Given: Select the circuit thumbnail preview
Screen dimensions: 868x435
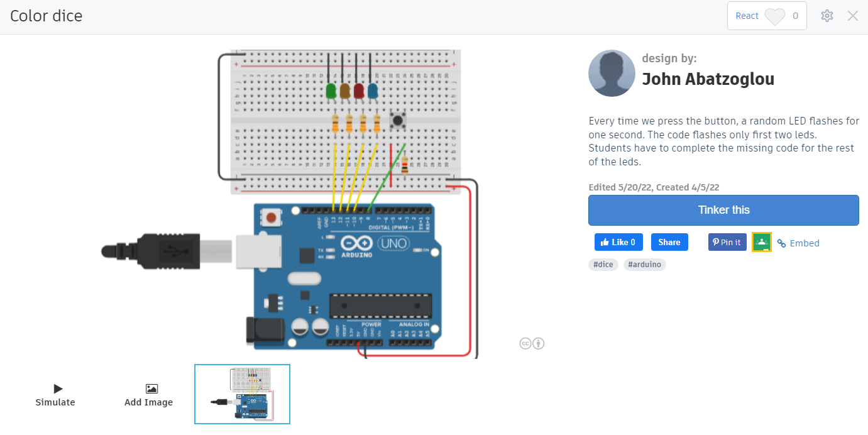Looking at the screenshot, I should click(242, 394).
